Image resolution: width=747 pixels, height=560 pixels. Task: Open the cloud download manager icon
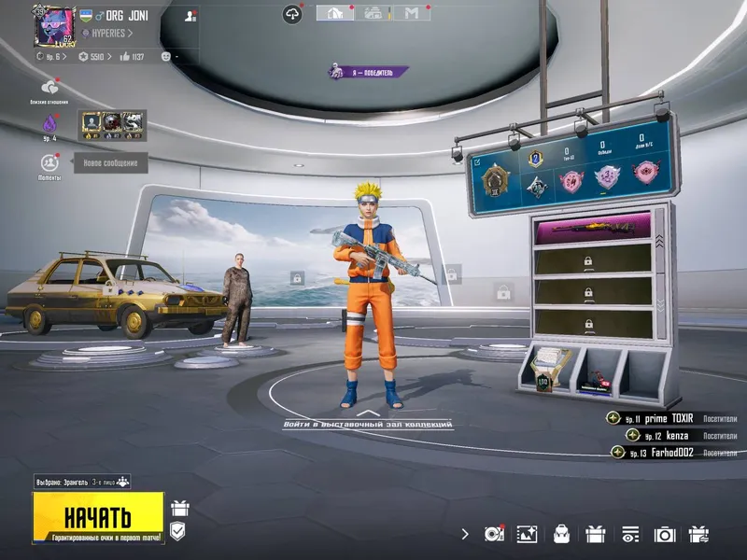[x=292, y=14]
